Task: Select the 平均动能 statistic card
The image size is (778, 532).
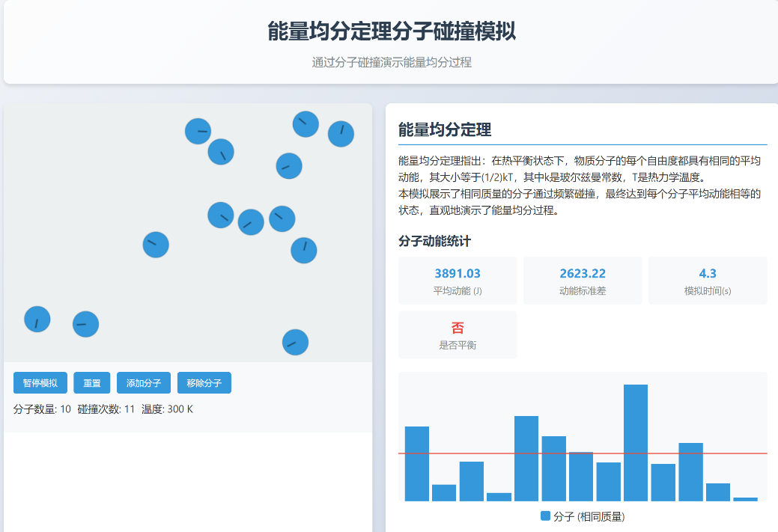Action: point(458,281)
